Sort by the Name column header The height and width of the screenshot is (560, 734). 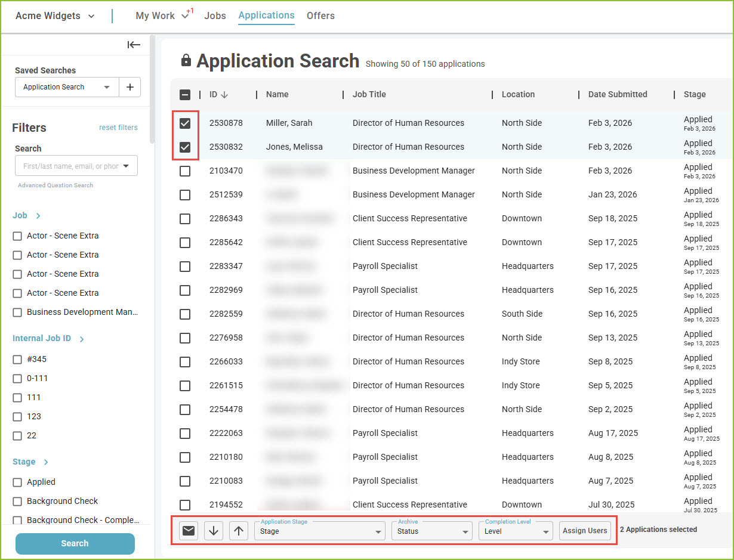click(x=277, y=94)
